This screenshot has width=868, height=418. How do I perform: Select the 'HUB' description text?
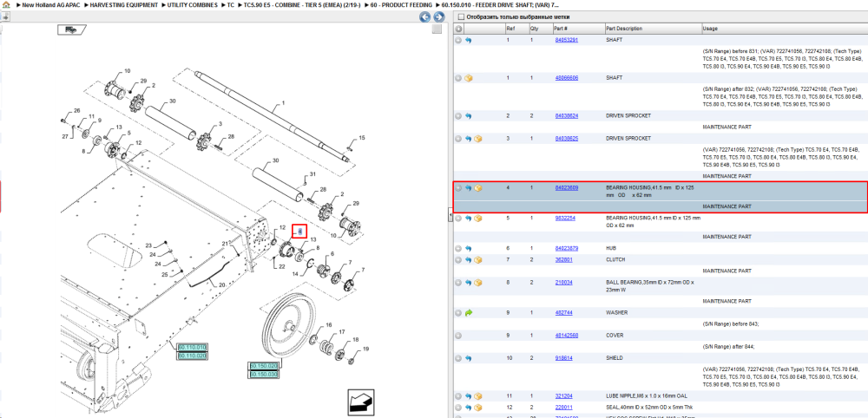point(611,248)
